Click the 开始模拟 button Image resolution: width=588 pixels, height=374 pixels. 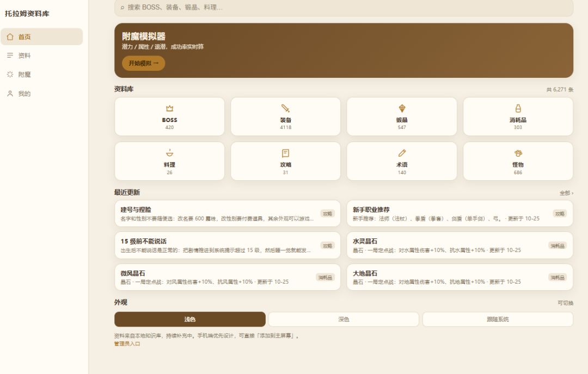(144, 63)
